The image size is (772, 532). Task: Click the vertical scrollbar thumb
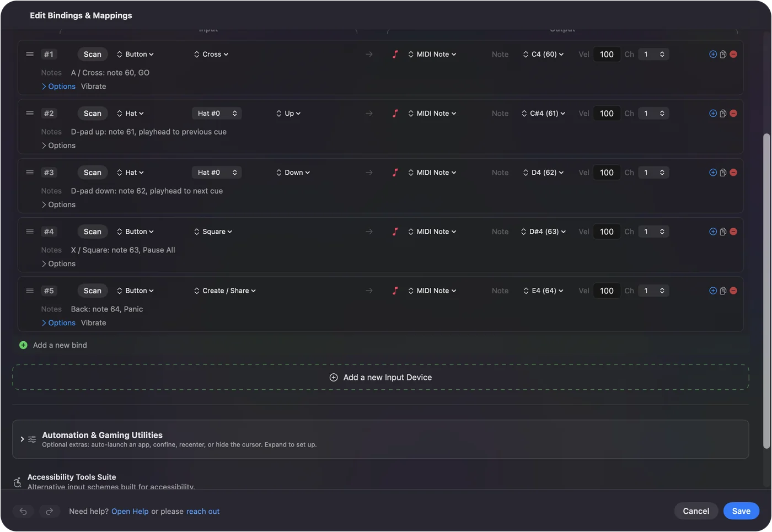(x=766, y=291)
